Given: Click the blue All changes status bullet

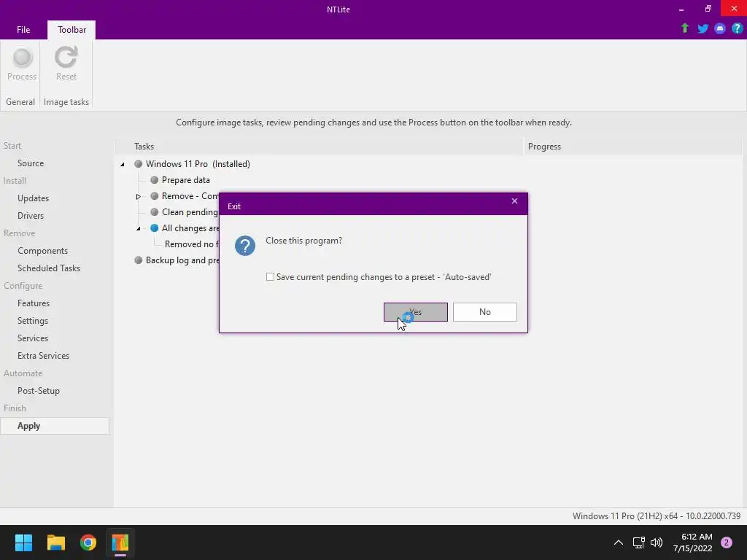Looking at the screenshot, I should 155,228.
